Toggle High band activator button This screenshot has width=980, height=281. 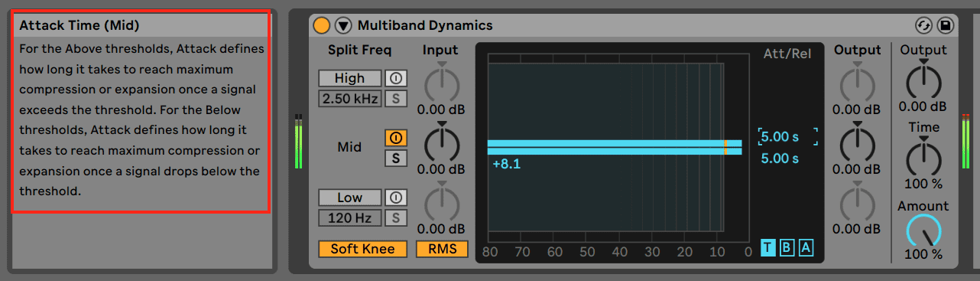coord(395,78)
